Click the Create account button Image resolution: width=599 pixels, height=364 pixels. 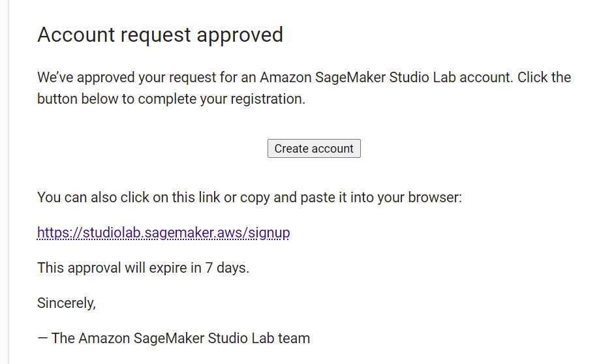[x=314, y=149]
